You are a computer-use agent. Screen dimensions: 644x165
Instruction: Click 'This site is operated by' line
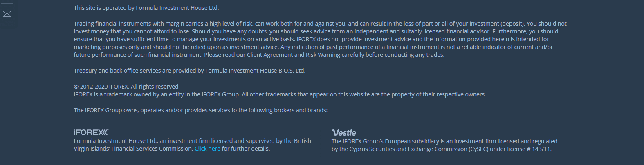[x=146, y=8]
